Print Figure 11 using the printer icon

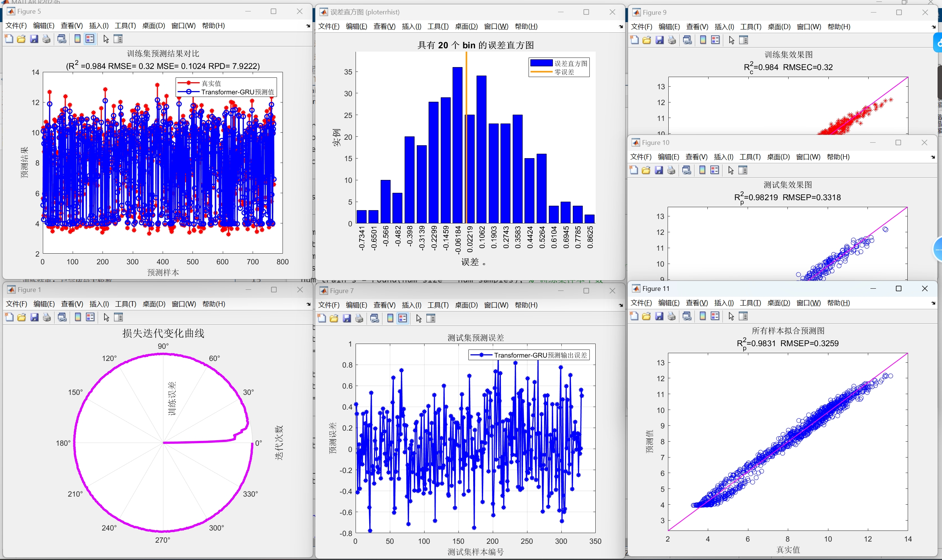672,316
